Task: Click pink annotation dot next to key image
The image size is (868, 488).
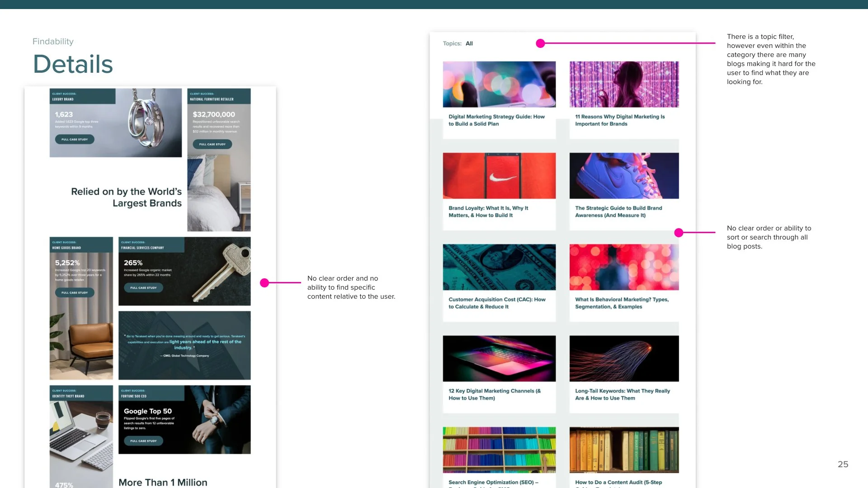Action: tap(264, 283)
